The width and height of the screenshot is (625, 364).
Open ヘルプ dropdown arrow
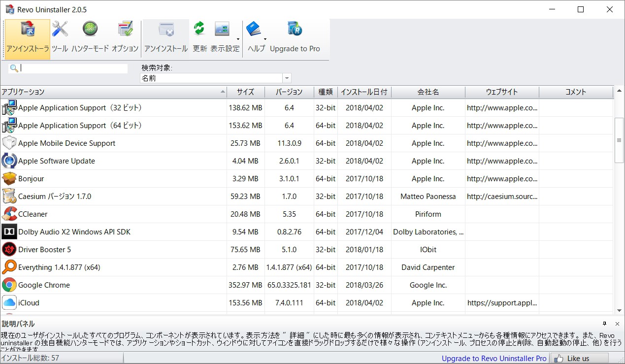click(x=265, y=39)
